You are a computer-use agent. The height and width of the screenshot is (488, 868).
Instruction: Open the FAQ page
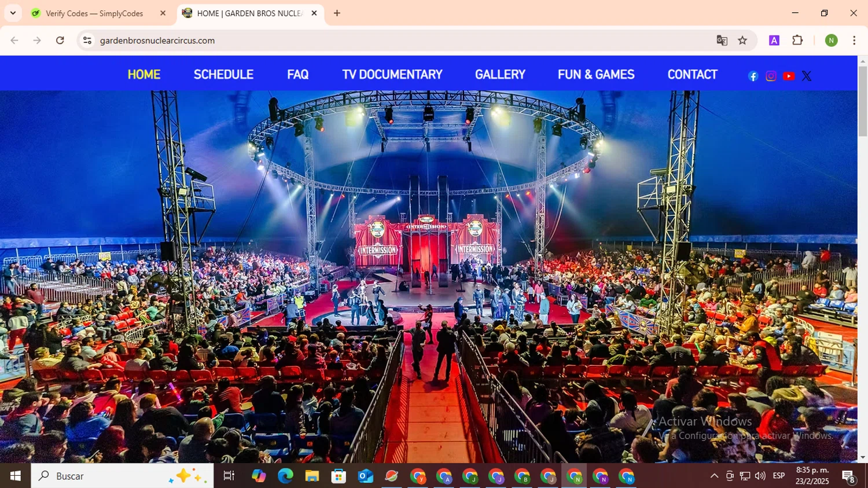[x=298, y=75]
